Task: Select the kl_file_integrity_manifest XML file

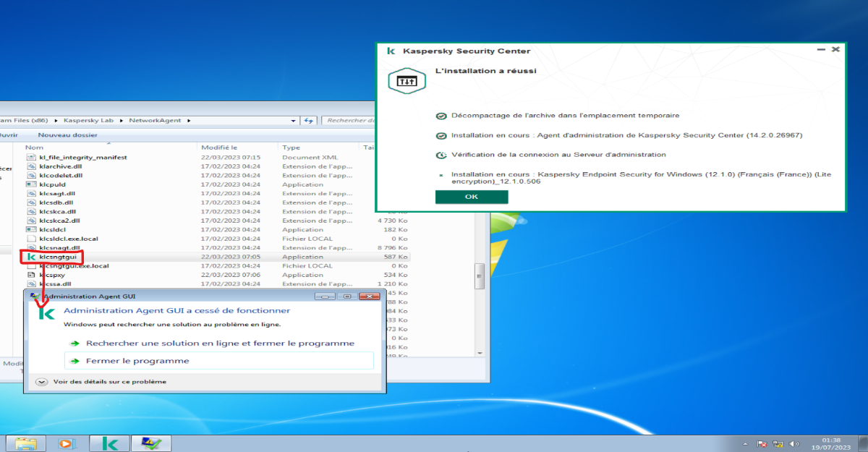Action: tap(83, 157)
